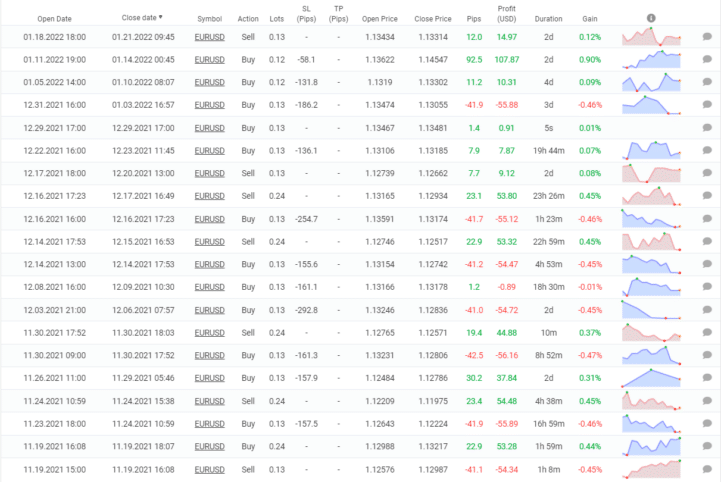Select close date 11.29.2021 05:46
Viewport: 721px width, 482px height.
[x=143, y=378]
